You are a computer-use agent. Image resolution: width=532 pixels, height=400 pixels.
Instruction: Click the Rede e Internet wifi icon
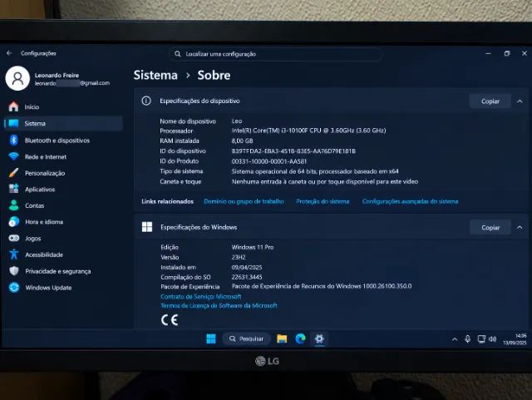click(13, 156)
